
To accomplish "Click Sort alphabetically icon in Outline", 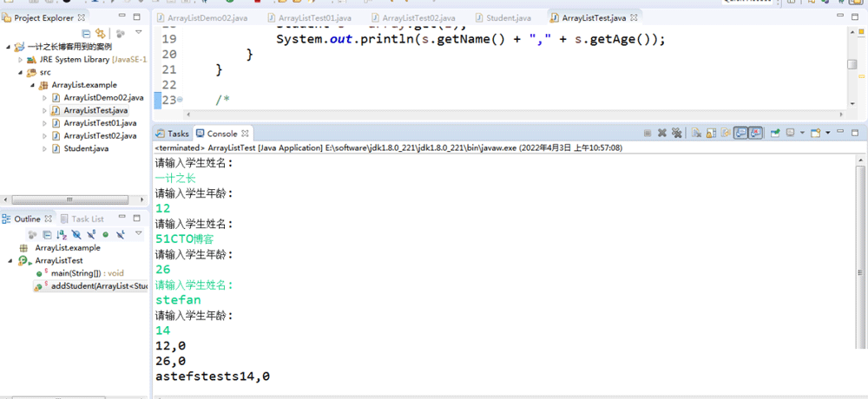I will click(x=62, y=235).
